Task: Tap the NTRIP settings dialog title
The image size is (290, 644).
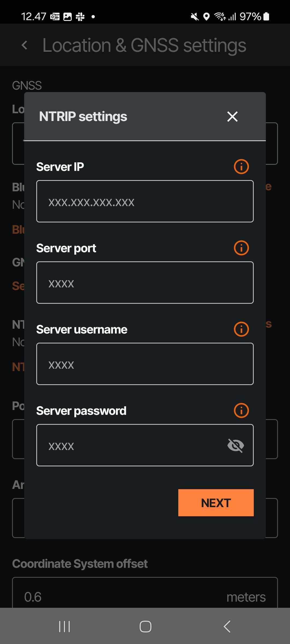Action: point(83,116)
